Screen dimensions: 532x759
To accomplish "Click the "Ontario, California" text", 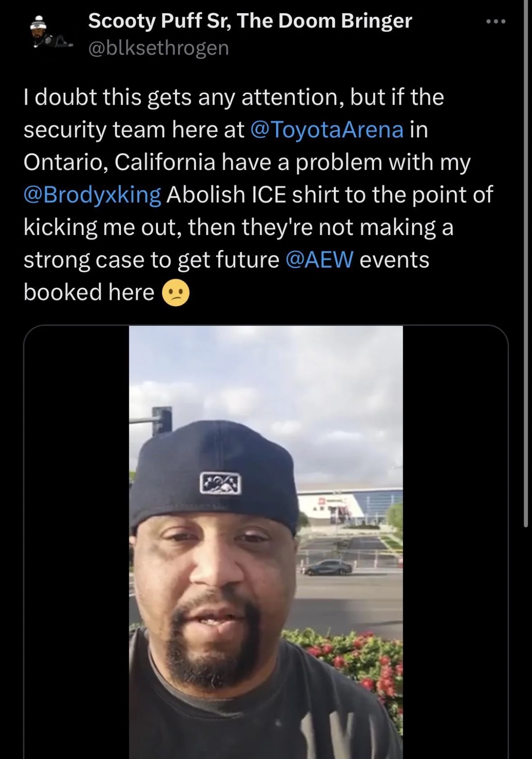I will click(119, 162).
